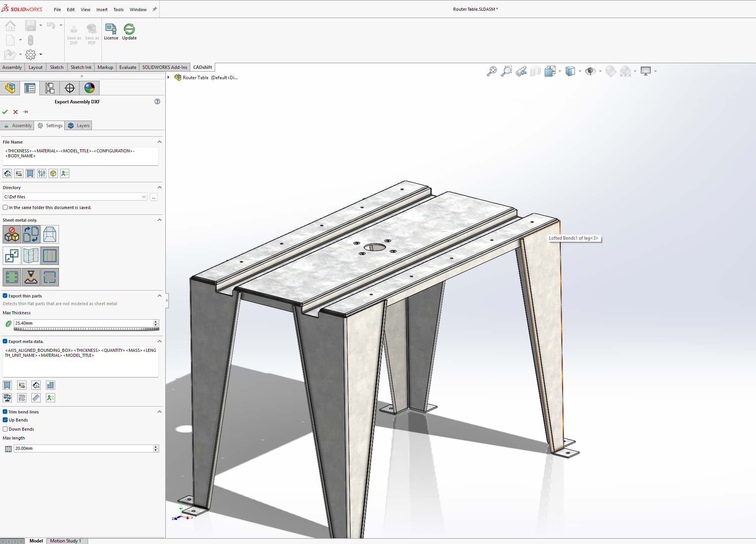
Task: Click the Zoom to Fit icon above the viewport
Action: (492, 71)
